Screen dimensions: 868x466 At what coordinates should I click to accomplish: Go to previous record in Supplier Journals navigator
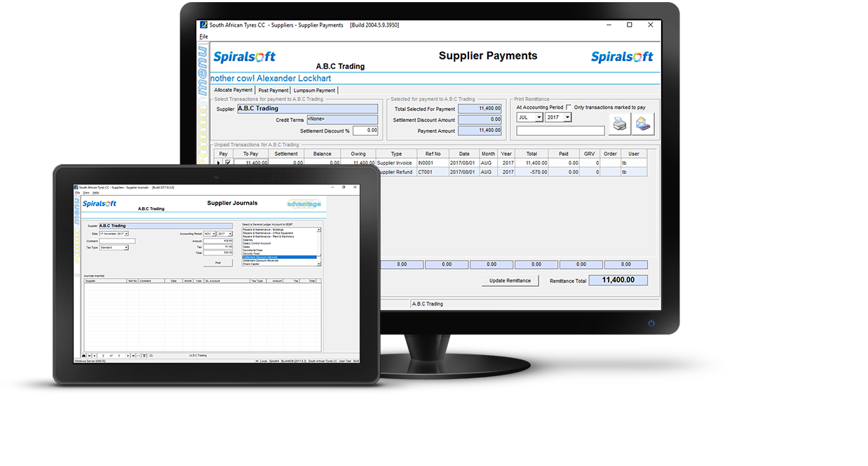click(x=94, y=355)
